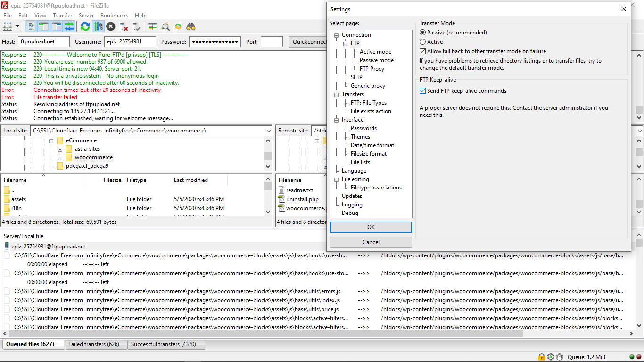Collapse the Transfers tree node in Settings
The height and width of the screenshot is (362, 644).
click(x=337, y=94)
